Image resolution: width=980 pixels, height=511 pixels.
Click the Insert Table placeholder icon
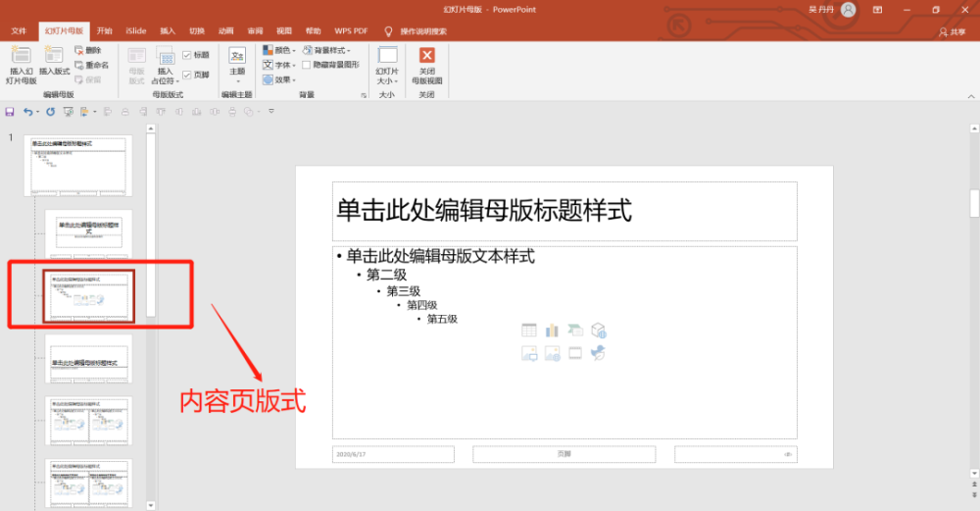529,331
